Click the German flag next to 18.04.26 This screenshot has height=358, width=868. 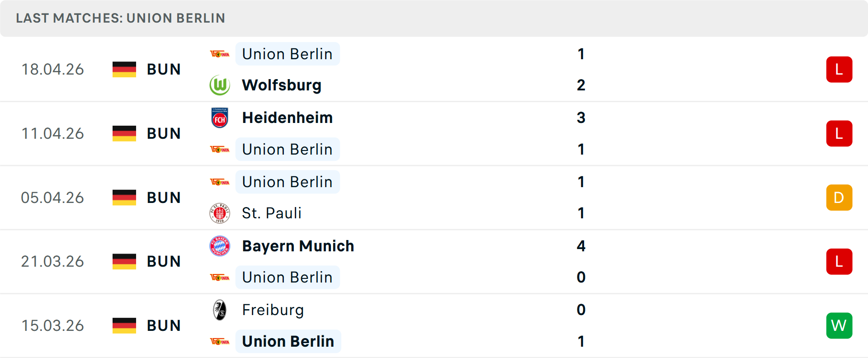tap(124, 70)
